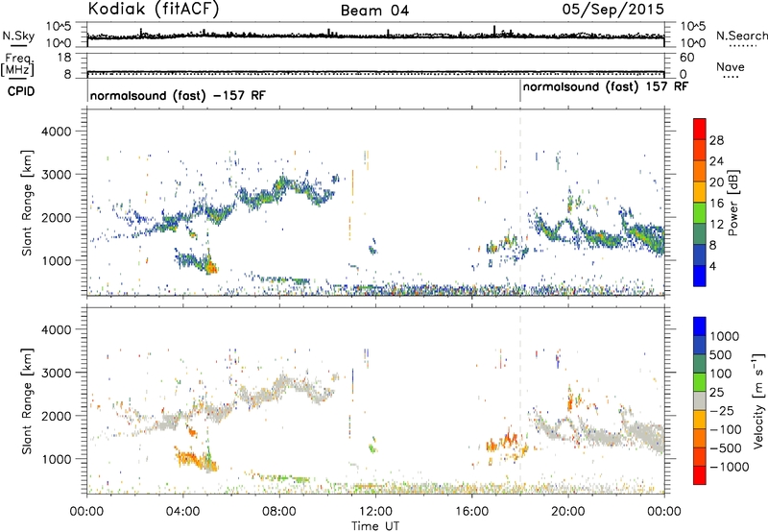
Task: Pick the light green Power colorbar segment
Action: 700,213
